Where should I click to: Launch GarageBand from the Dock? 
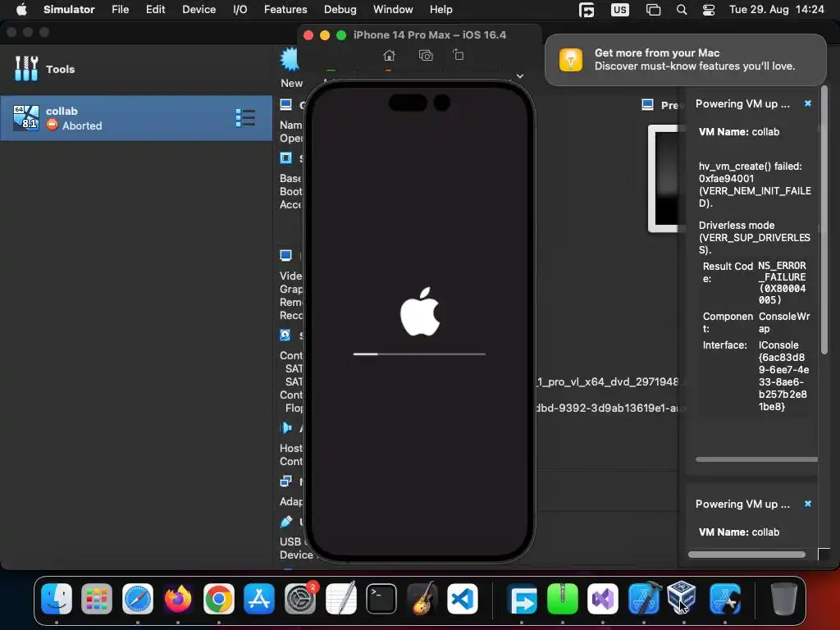pyautogui.click(x=422, y=598)
